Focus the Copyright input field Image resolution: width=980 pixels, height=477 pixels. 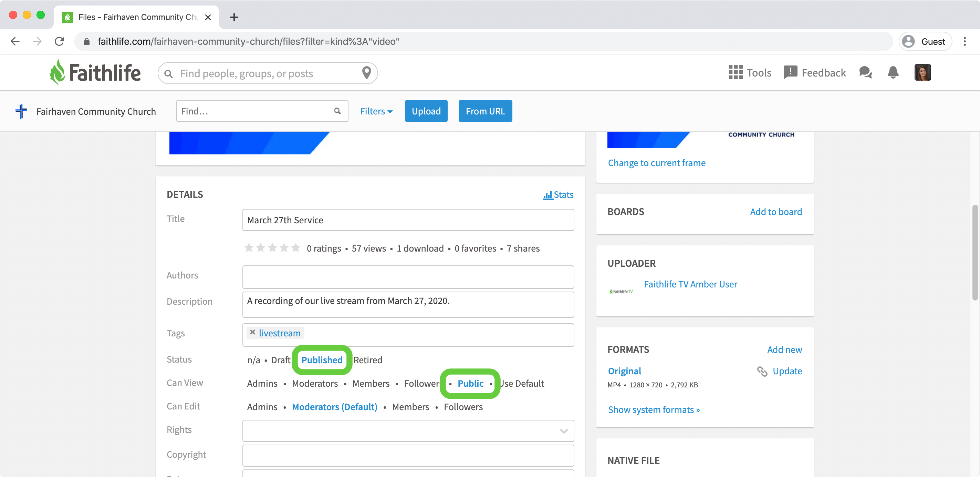point(408,456)
